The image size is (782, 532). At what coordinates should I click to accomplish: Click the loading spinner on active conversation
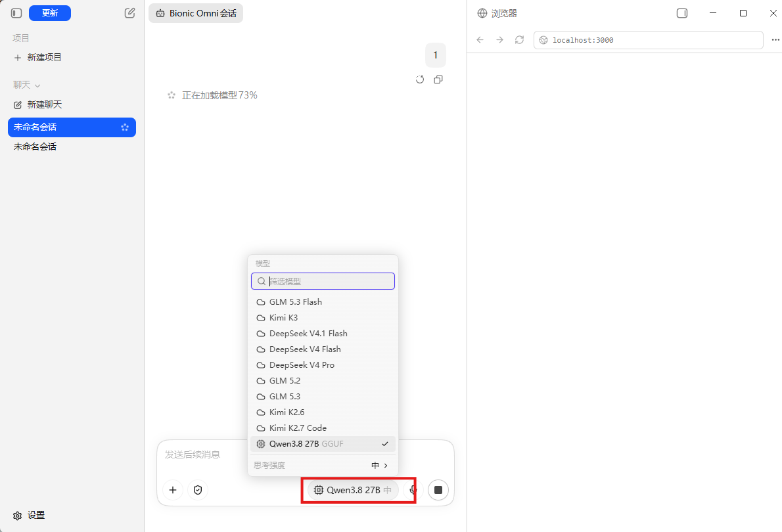(125, 127)
